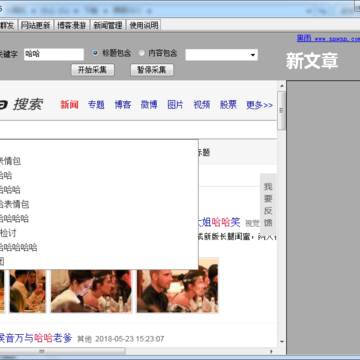
Task: Select the 微博 search category
Action: (149, 105)
